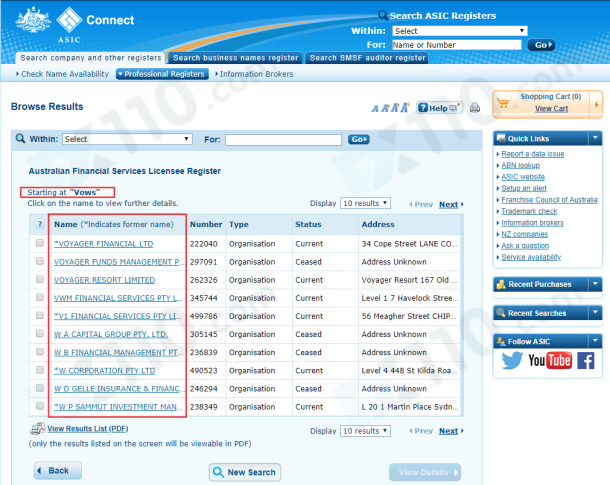The height and width of the screenshot is (485, 610).
Task: Open Information brokers quick link
Action: (532, 223)
